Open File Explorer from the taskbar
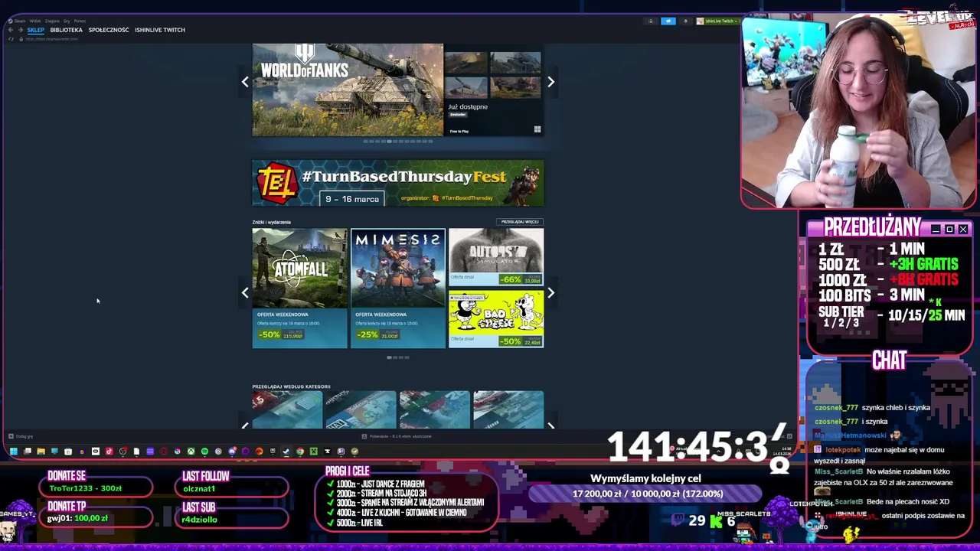Image resolution: width=980 pixels, height=551 pixels. click(41, 452)
